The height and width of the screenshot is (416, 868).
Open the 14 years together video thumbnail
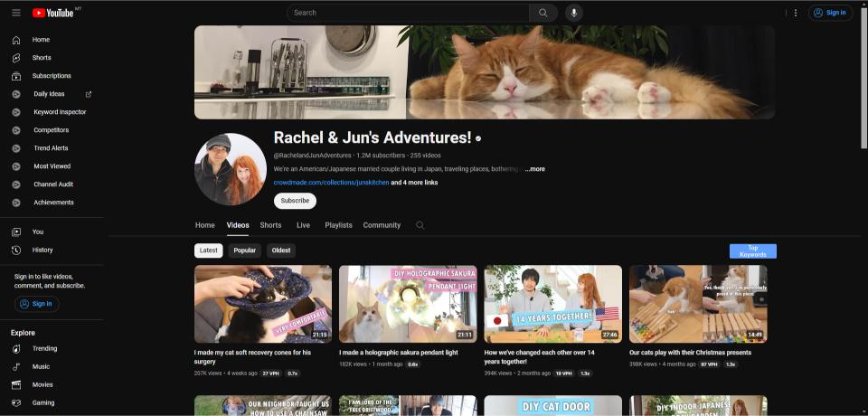click(x=553, y=304)
